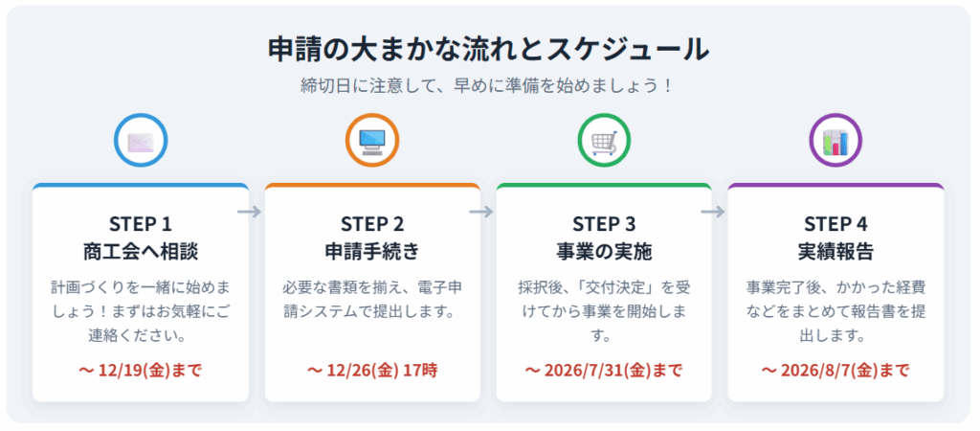Select the STEP 4 実績報告 heading
Screen dimensions: 980x431
click(835, 238)
